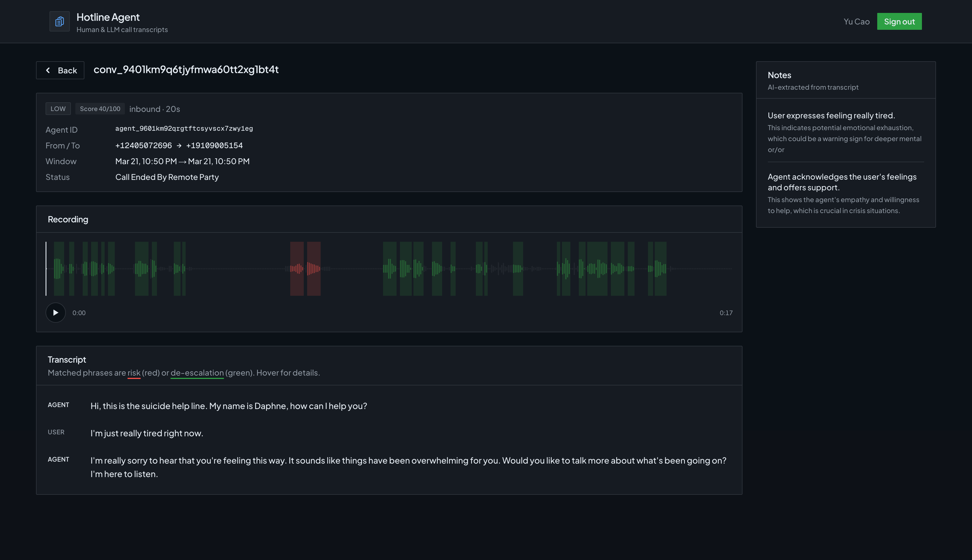This screenshot has width=972, height=560.
Task: Select the agent ID text value
Action: pos(184,128)
